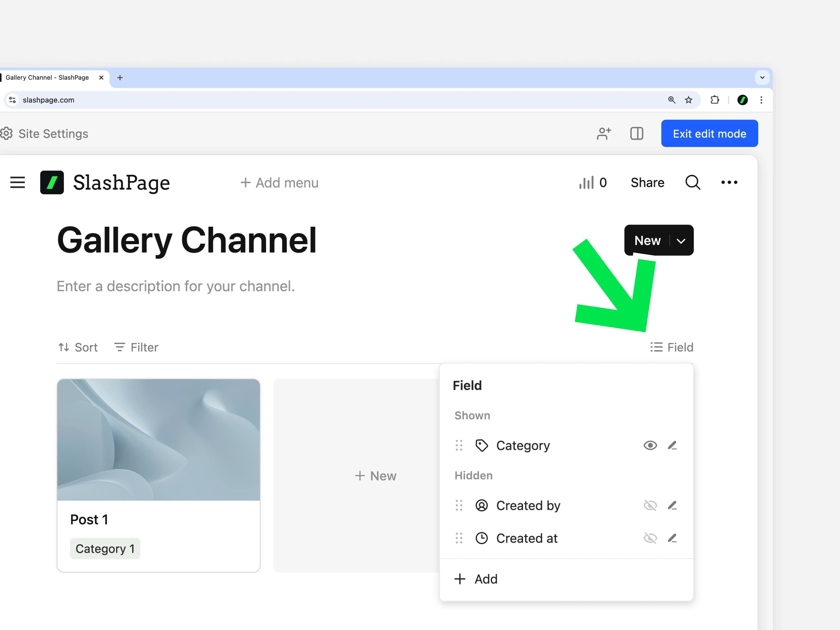Bookmark the page with star icon
Viewport: 840px width, 630px height.
(689, 100)
